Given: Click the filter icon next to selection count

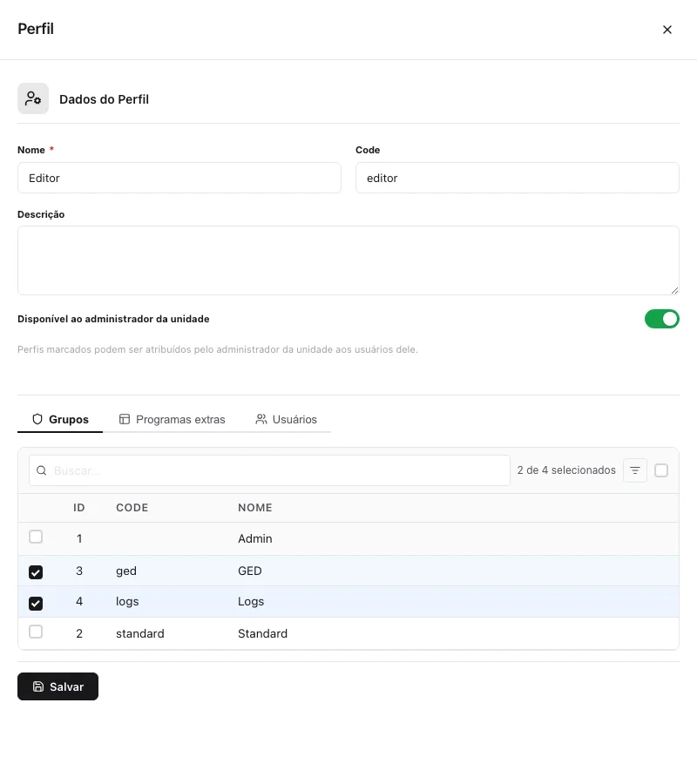Looking at the screenshot, I should click(635, 470).
